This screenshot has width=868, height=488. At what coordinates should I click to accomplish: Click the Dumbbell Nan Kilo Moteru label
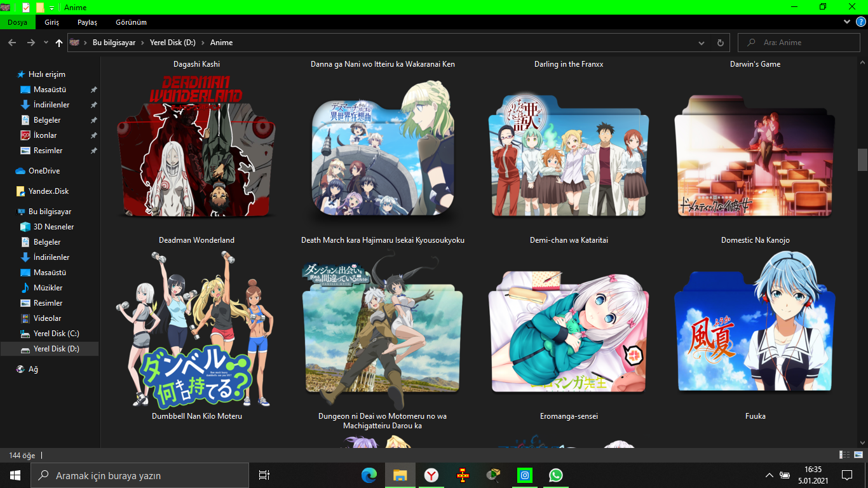197,416
